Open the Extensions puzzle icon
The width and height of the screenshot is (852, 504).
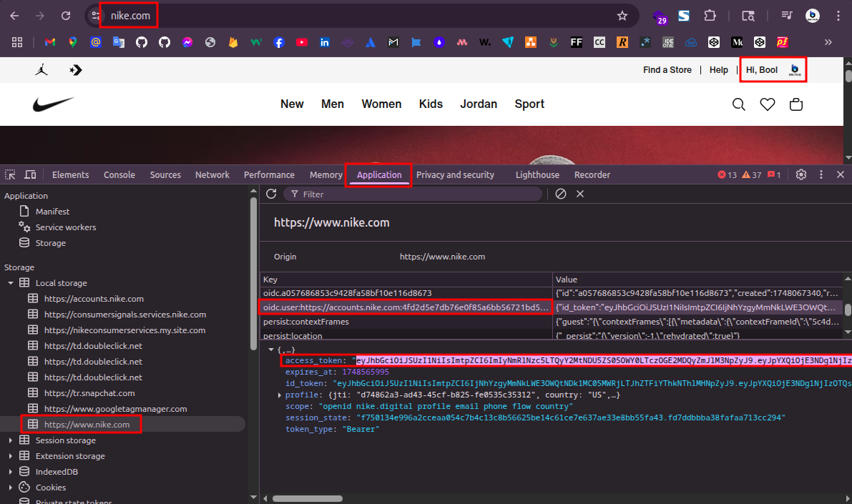[x=710, y=16]
